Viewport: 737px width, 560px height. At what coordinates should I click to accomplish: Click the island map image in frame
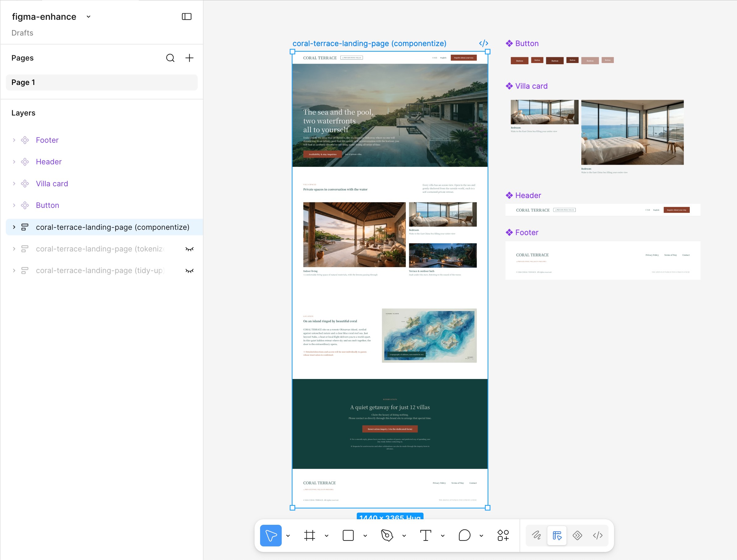click(x=429, y=335)
